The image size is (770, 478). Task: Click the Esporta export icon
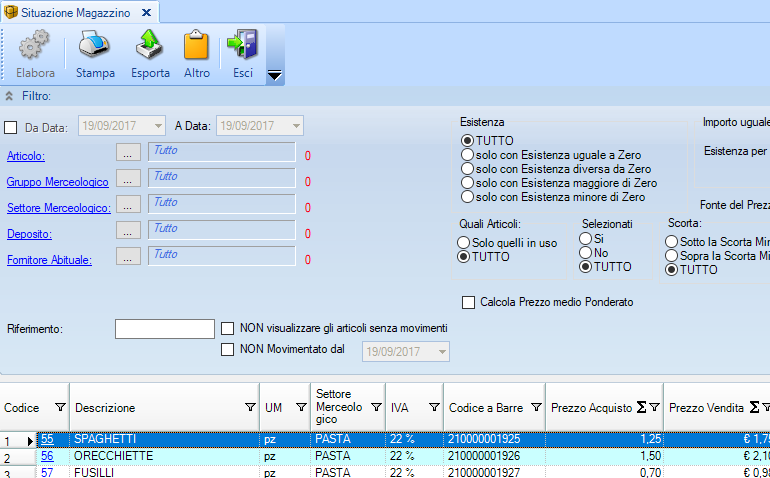pyautogui.click(x=150, y=47)
